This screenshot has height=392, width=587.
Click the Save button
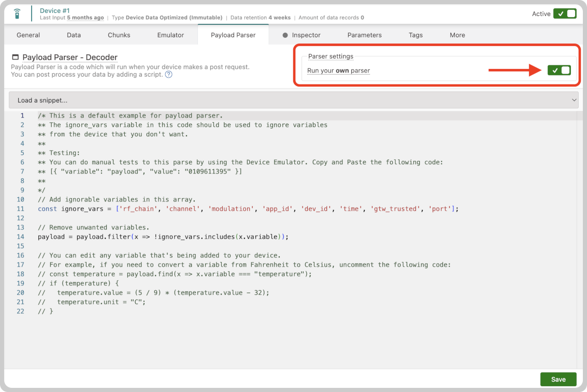(558, 379)
